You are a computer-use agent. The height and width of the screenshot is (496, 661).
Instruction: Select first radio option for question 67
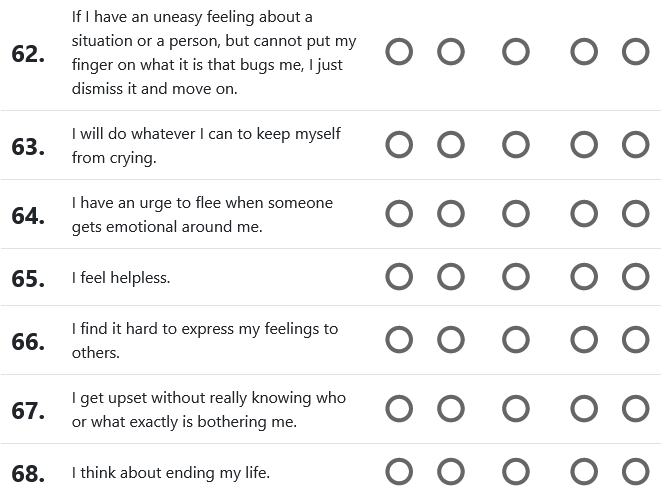pyautogui.click(x=399, y=409)
